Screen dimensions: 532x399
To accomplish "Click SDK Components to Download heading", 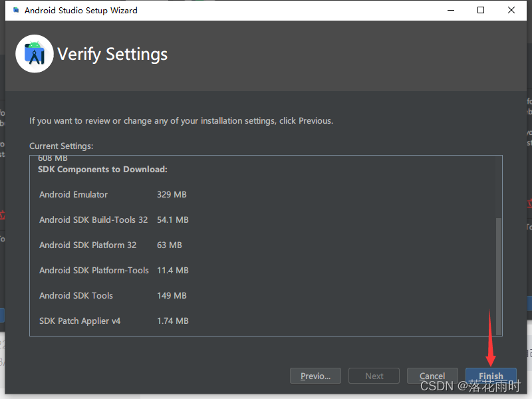I will point(102,170).
